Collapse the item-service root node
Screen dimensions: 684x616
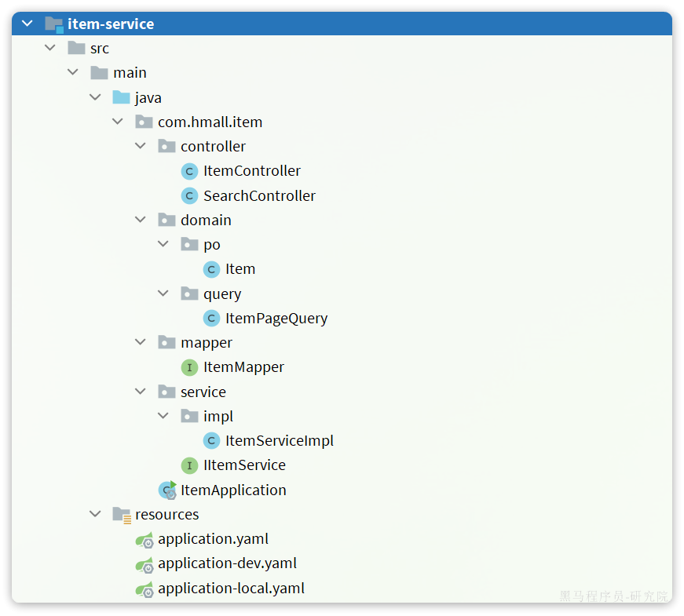27,24
